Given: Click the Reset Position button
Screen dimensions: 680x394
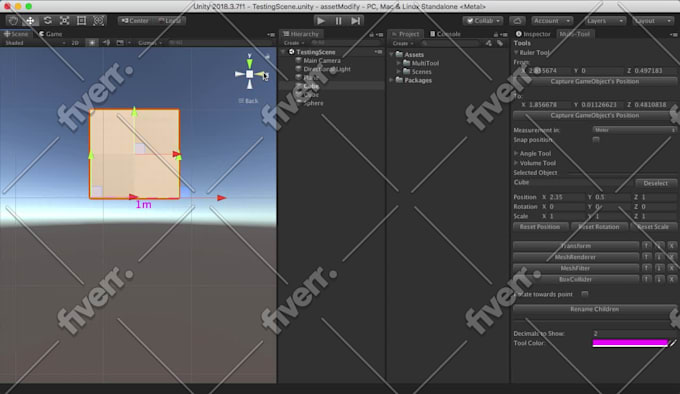Looking at the screenshot, I should tap(539, 227).
